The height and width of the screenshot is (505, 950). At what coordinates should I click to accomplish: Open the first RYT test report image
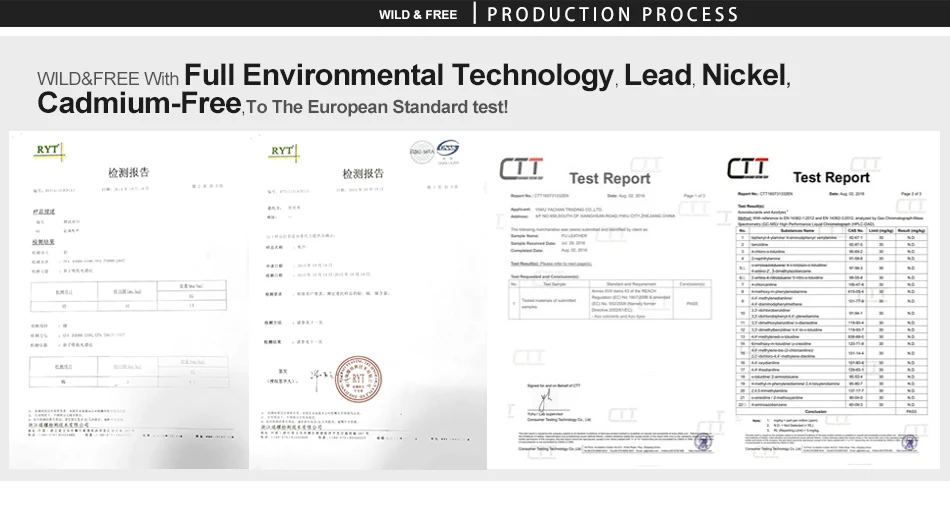[x=129, y=300]
